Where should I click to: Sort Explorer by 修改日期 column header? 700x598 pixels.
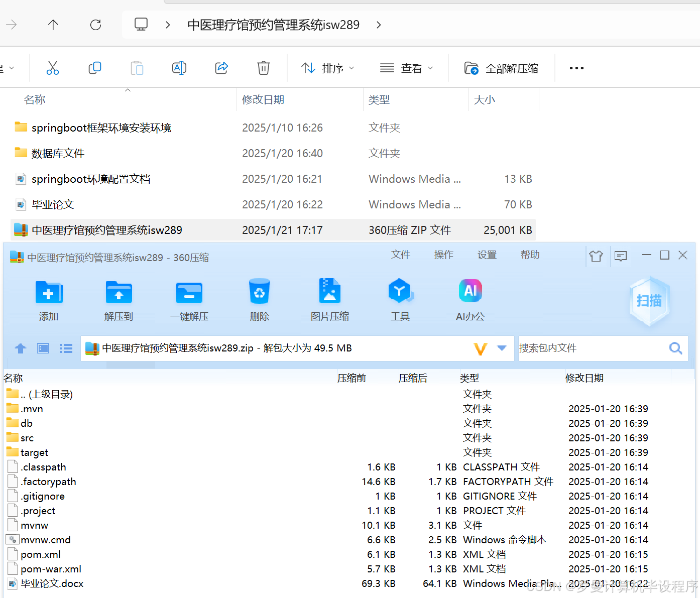click(x=263, y=99)
